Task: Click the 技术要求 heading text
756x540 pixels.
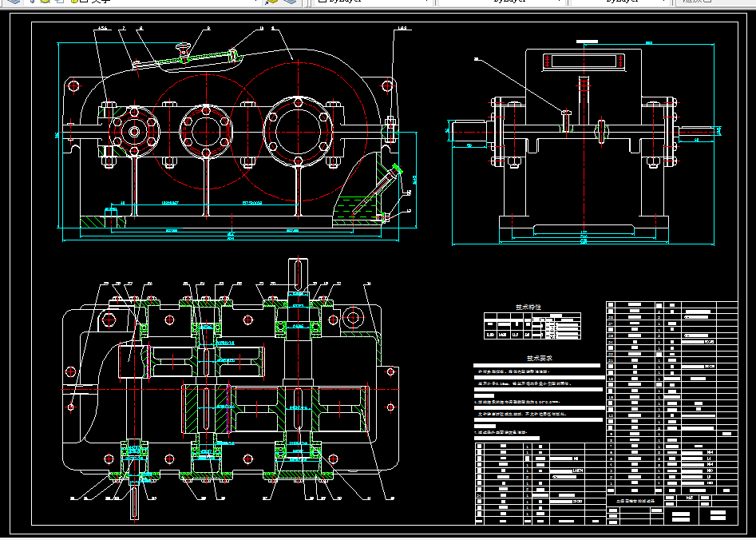Action: click(x=540, y=359)
